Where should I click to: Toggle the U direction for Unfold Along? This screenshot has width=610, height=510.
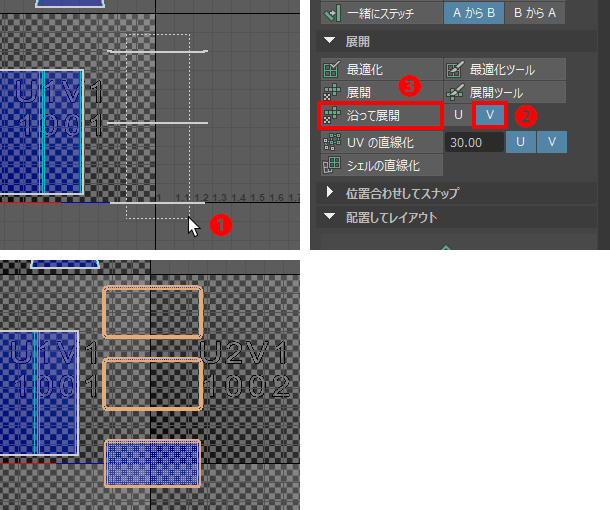[458, 115]
